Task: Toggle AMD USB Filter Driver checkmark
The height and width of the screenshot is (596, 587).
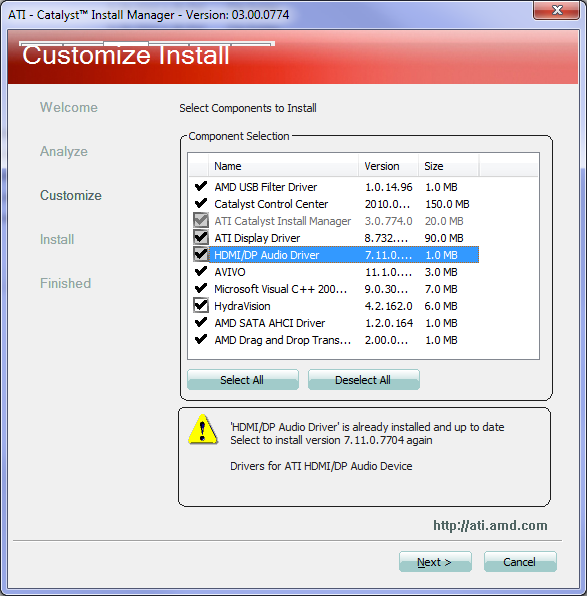Action: [x=201, y=186]
